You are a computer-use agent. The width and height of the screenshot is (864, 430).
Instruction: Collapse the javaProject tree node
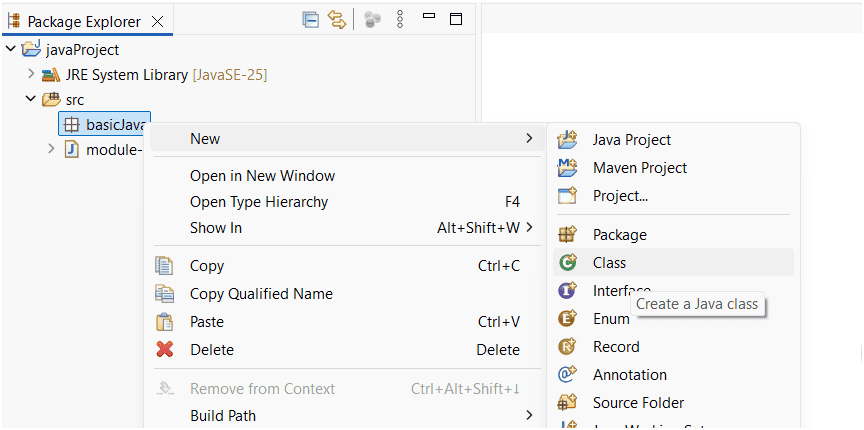click(x=10, y=49)
